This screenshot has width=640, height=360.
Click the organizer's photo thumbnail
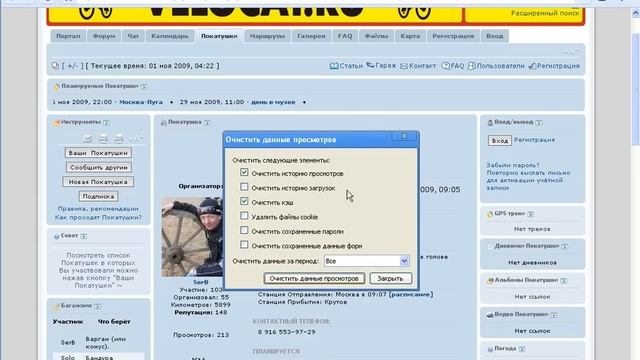[192, 237]
